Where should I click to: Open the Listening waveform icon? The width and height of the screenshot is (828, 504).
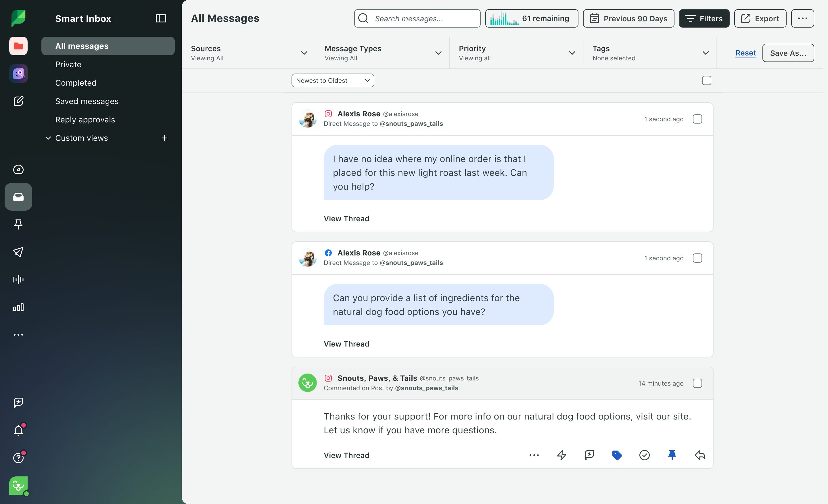18,279
